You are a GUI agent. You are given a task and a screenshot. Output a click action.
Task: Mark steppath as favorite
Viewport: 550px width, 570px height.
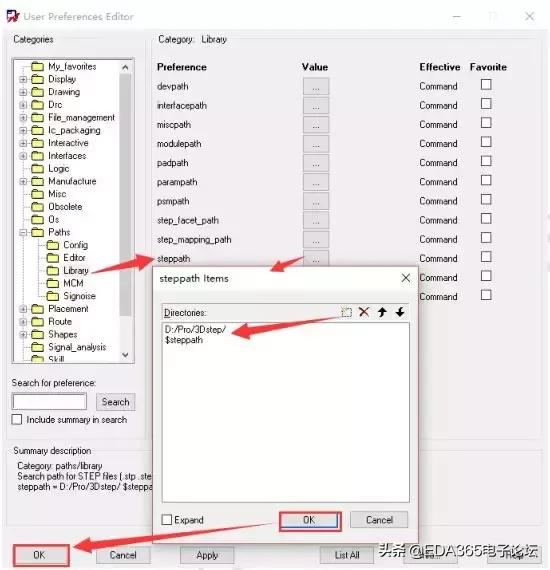[x=486, y=257]
